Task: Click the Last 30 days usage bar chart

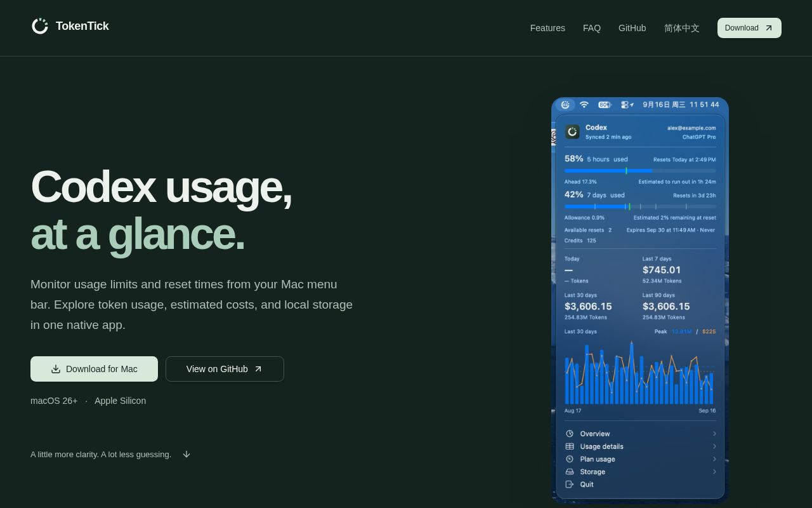Action: tap(640, 373)
